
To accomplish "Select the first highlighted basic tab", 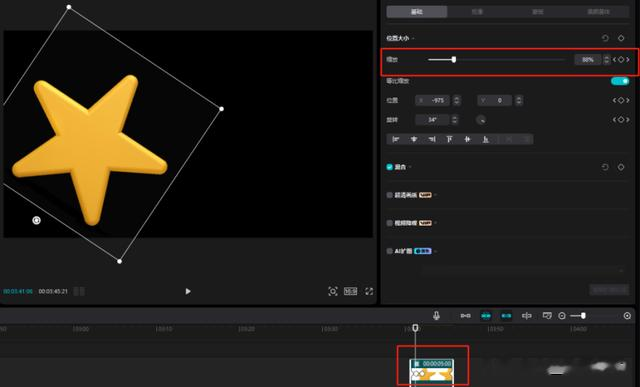I will (417, 12).
